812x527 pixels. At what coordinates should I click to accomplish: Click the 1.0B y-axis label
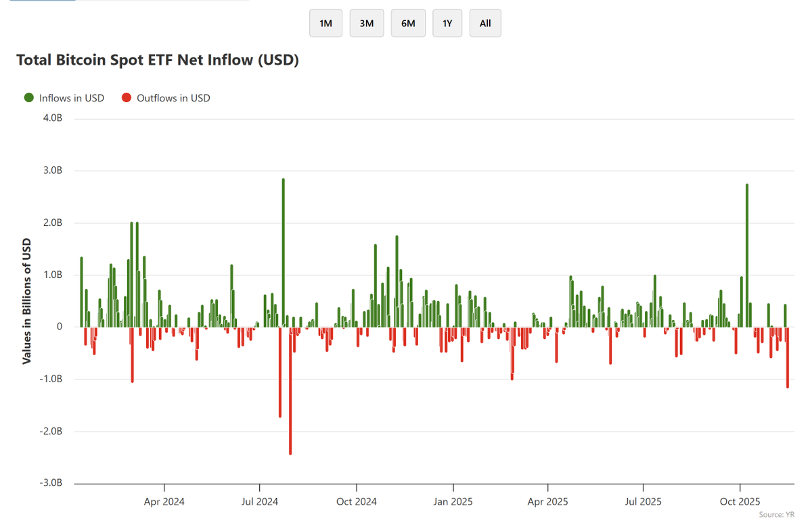(x=53, y=275)
